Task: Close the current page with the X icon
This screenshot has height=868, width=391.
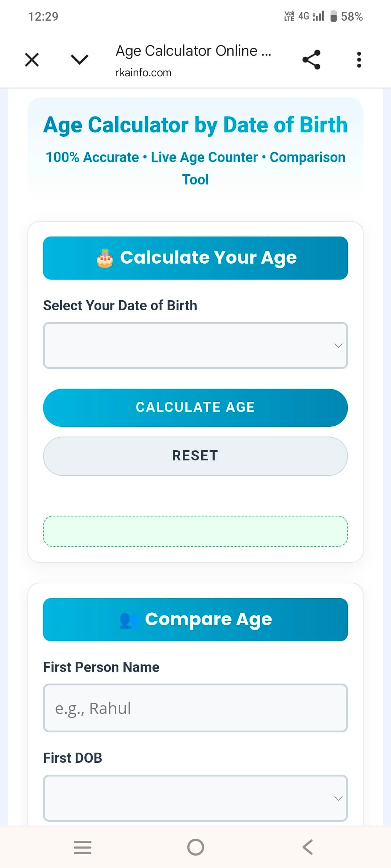Action: [x=31, y=60]
